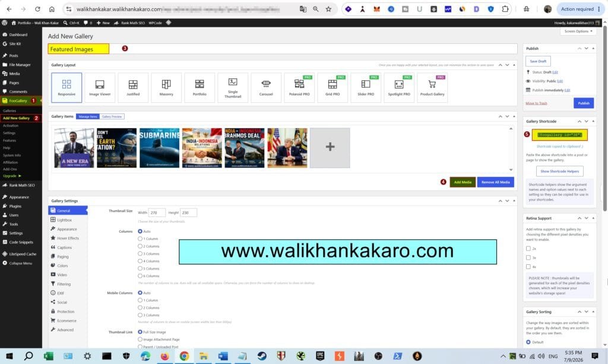Open Captions settings tab

coord(68,248)
